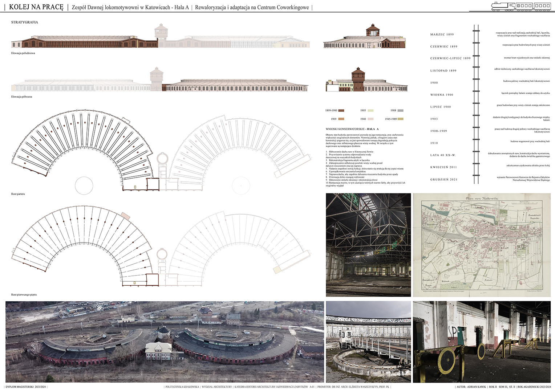Screen dimensions: 555x392
Task: Click the steam locomotive logo icon
Action: (520, 6)
